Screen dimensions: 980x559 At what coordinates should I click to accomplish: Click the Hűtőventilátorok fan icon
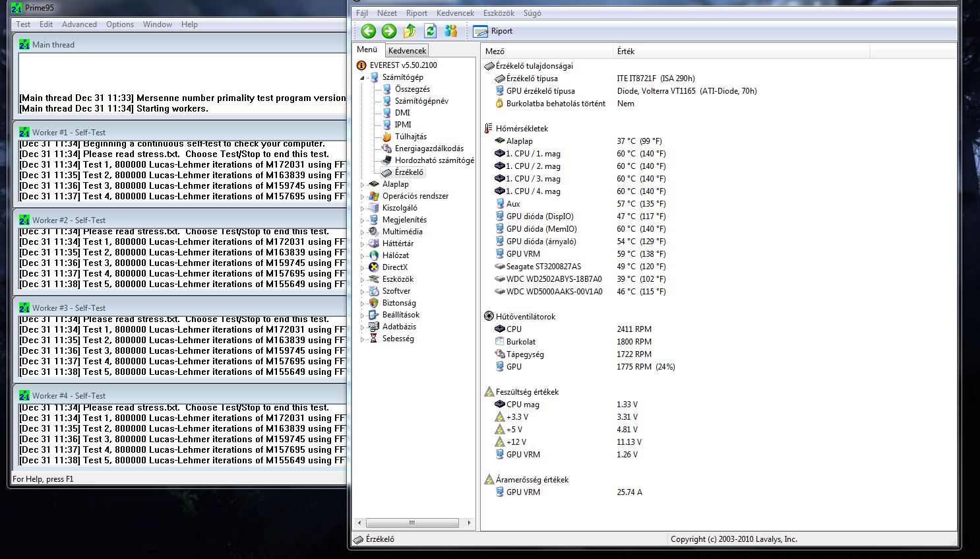[489, 317]
